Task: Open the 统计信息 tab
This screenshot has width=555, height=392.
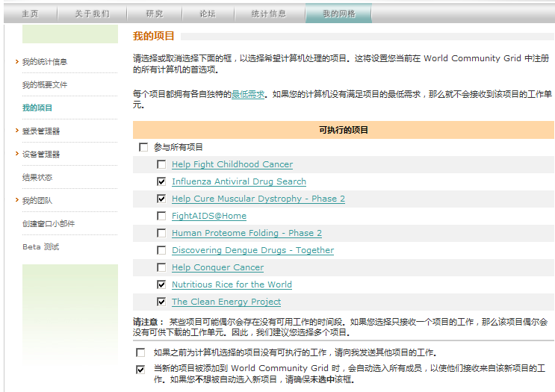Action: click(269, 13)
